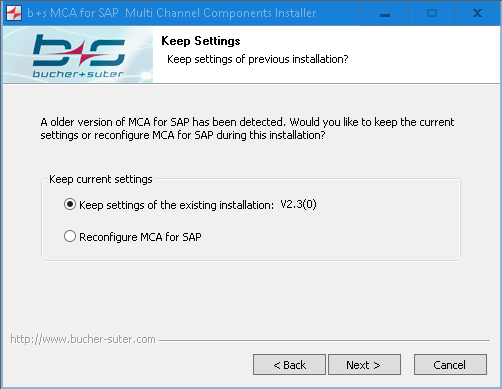
Task: Cancel the installation
Action: (x=450, y=365)
